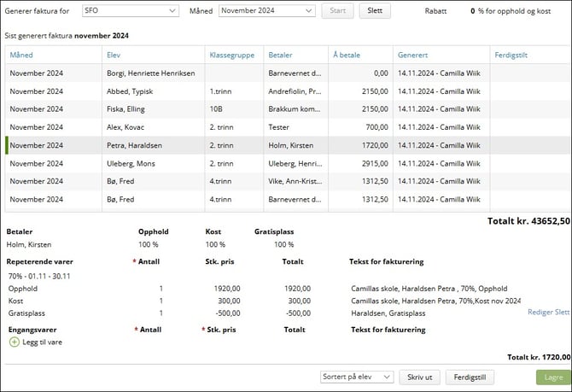Viewport: 572px width, 392px height.
Task: Click the Ferdigstill button
Action: pos(470,377)
